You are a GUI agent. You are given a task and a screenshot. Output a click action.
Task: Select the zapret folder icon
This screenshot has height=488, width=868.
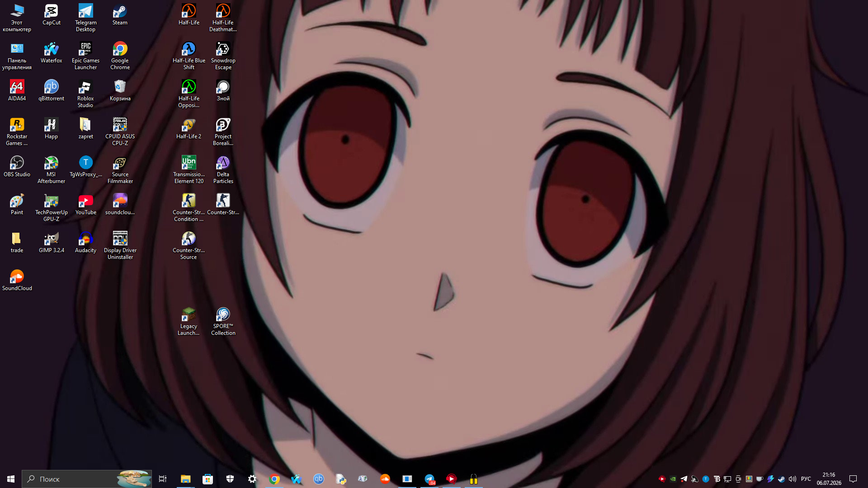(x=85, y=129)
